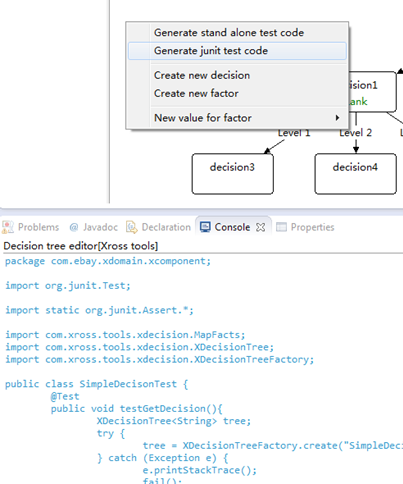Click the catch (Exception e) line
403x484 pixels.
coord(163,458)
